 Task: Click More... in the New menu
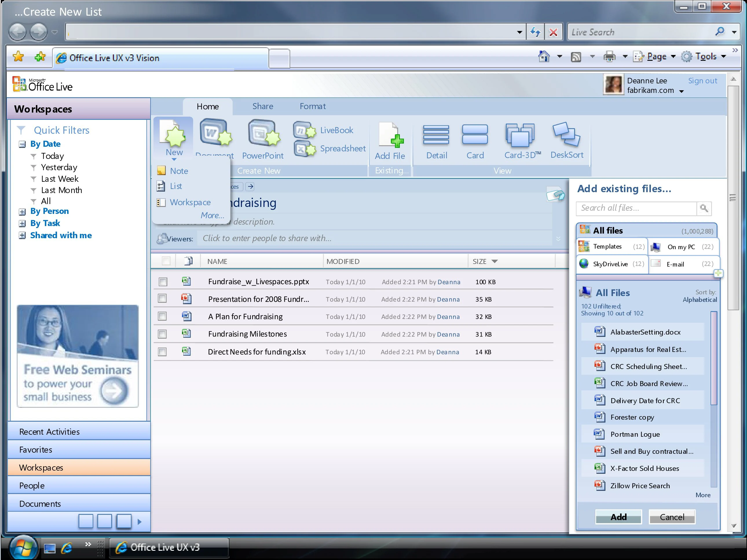click(x=213, y=215)
